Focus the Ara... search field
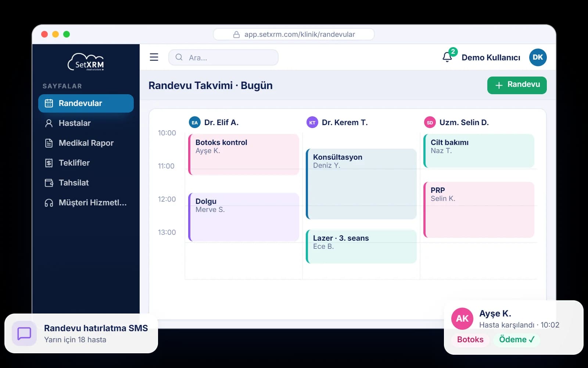Viewport: 588px width, 368px height. click(223, 57)
